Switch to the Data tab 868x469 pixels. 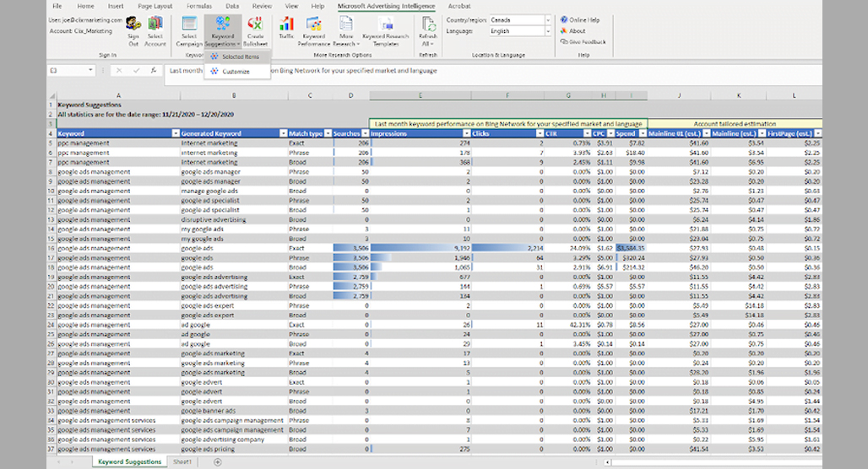(232, 6)
